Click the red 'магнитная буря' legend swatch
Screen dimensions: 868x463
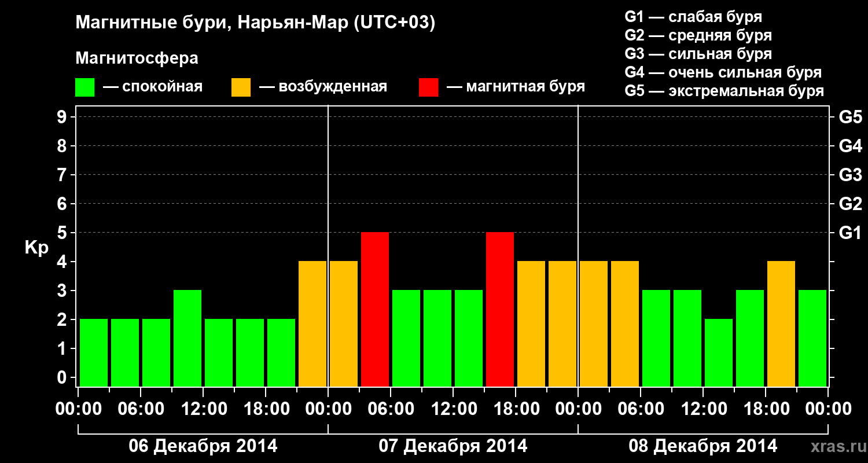tap(428, 87)
